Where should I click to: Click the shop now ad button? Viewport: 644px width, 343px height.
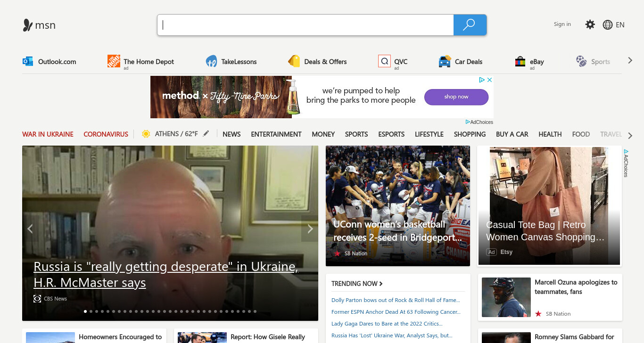pos(456,97)
